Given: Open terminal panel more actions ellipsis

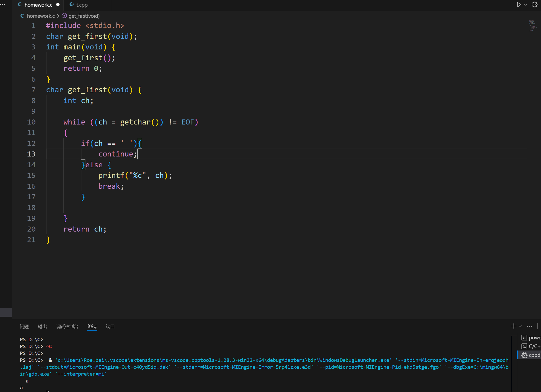Looking at the screenshot, I should click(x=529, y=326).
